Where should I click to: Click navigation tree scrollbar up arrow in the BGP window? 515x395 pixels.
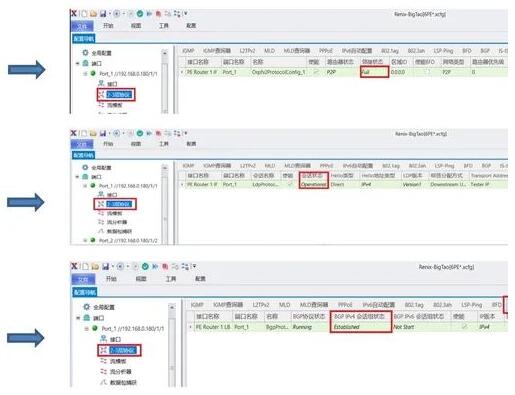click(172, 307)
